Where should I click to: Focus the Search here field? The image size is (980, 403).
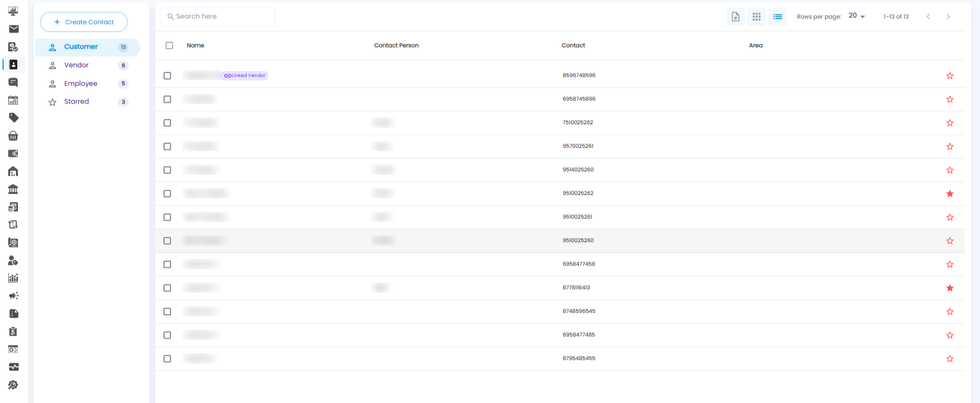pos(217,16)
